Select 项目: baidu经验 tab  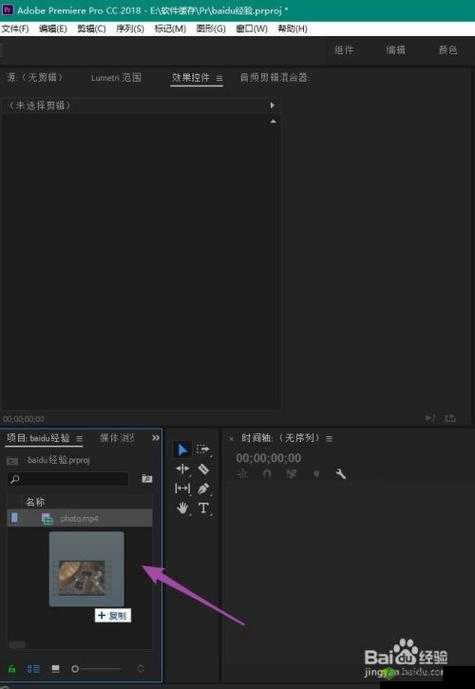38,438
